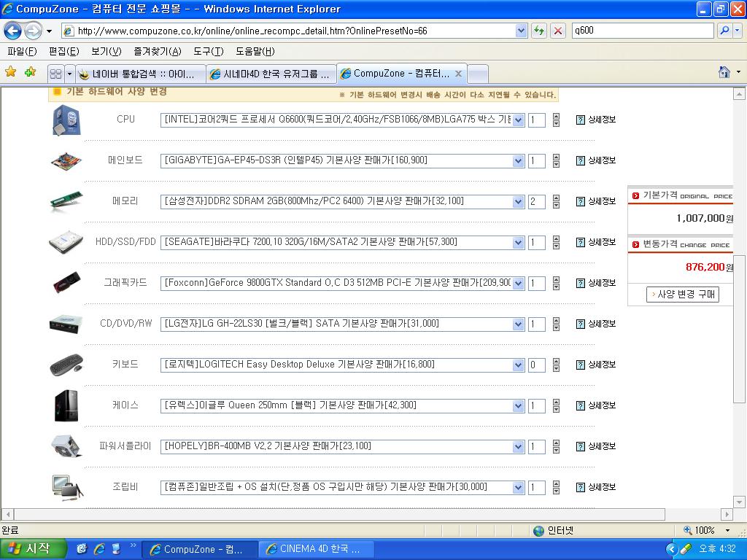Viewport: 747px width, 560px height.
Task: Open the 도움말(H) menu
Action: [x=255, y=52]
